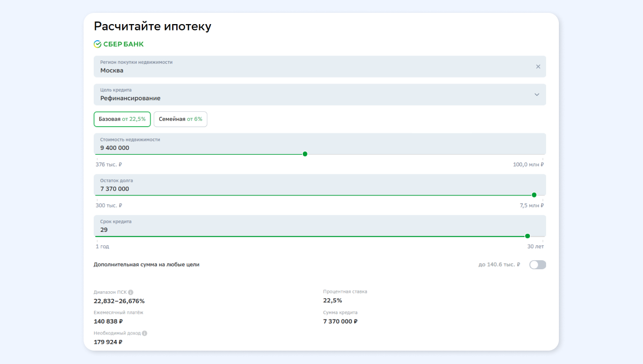Image resolution: width=643 pixels, height=364 pixels.
Task: Click the 100,0 млн ₽ maximum label
Action: [x=528, y=165]
